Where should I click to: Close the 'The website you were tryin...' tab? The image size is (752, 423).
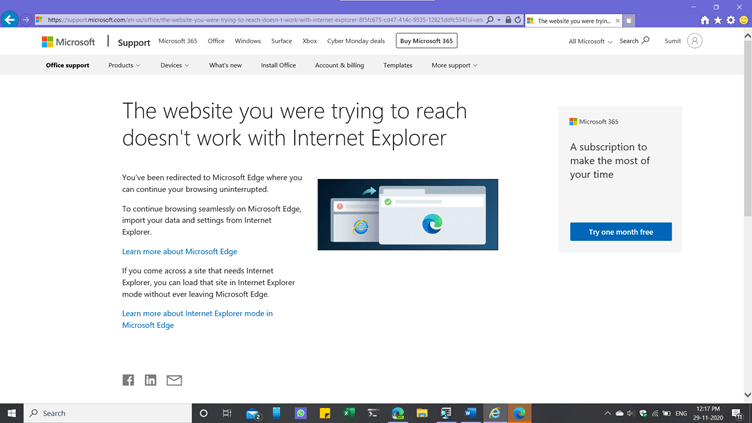[617, 21]
